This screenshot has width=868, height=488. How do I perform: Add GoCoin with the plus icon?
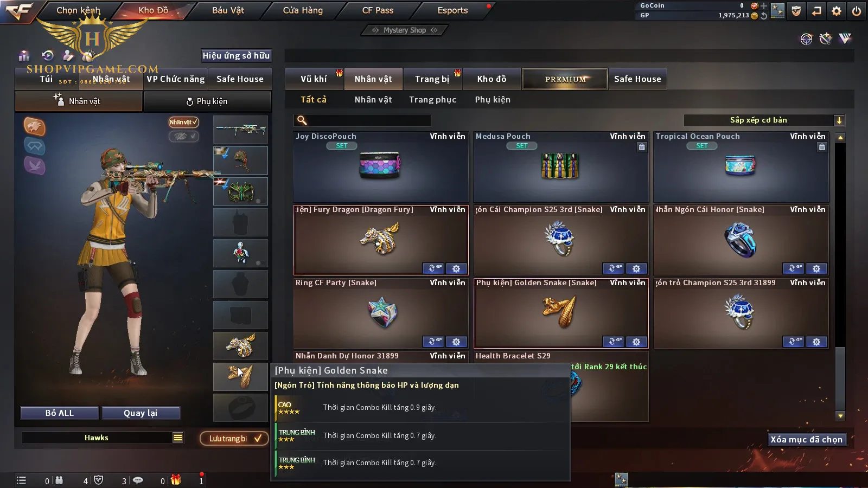pyautogui.click(x=764, y=6)
